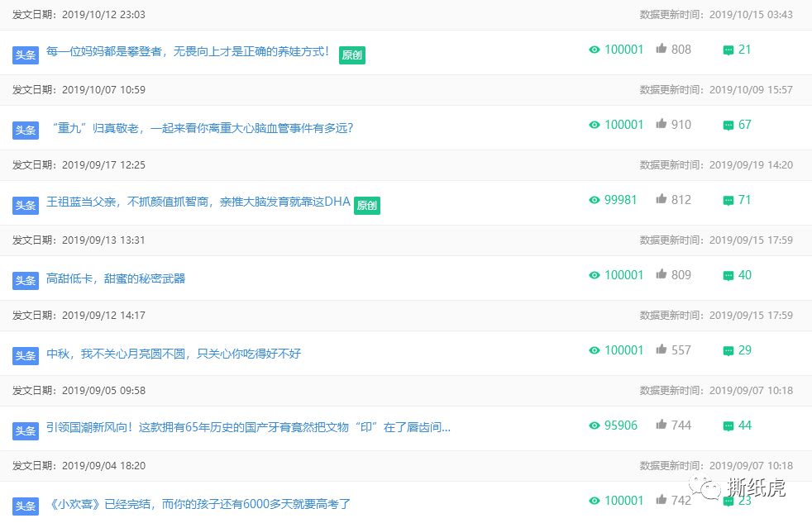Click the eye icon showing 99981 views
The width and height of the screenshot is (812, 523).
pyautogui.click(x=595, y=199)
